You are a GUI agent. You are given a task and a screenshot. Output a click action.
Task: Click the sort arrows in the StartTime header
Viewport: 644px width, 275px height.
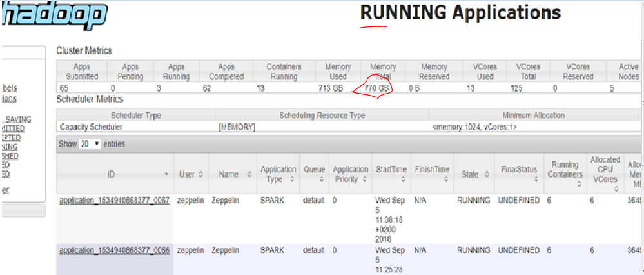click(x=402, y=179)
